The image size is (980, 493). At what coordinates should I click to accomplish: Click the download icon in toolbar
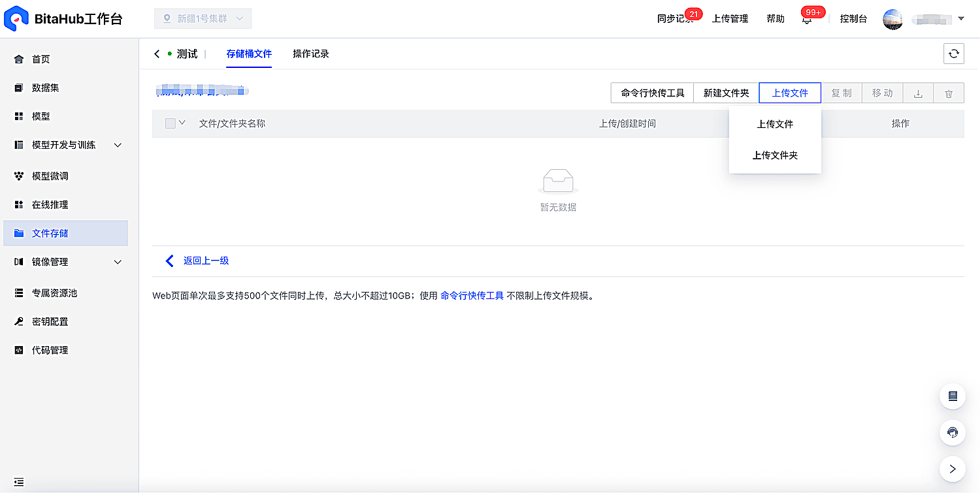[x=918, y=93]
